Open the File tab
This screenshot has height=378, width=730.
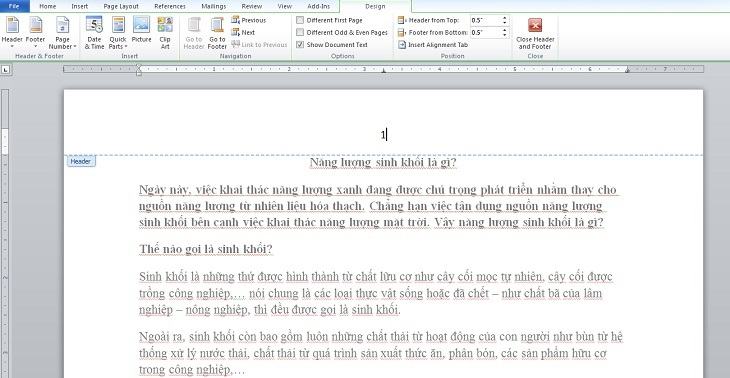pos(14,6)
